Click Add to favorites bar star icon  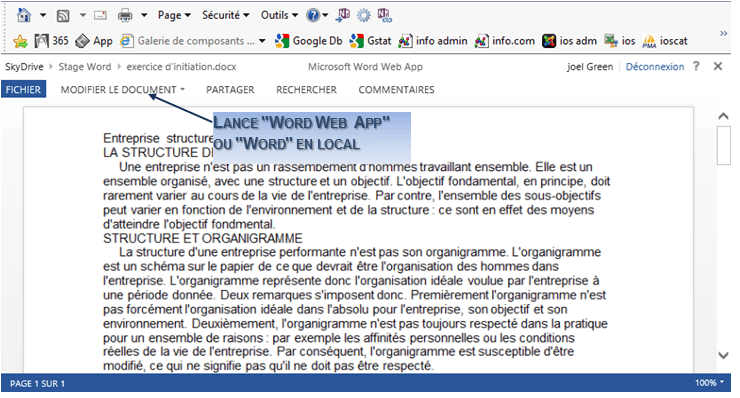[x=20, y=42]
